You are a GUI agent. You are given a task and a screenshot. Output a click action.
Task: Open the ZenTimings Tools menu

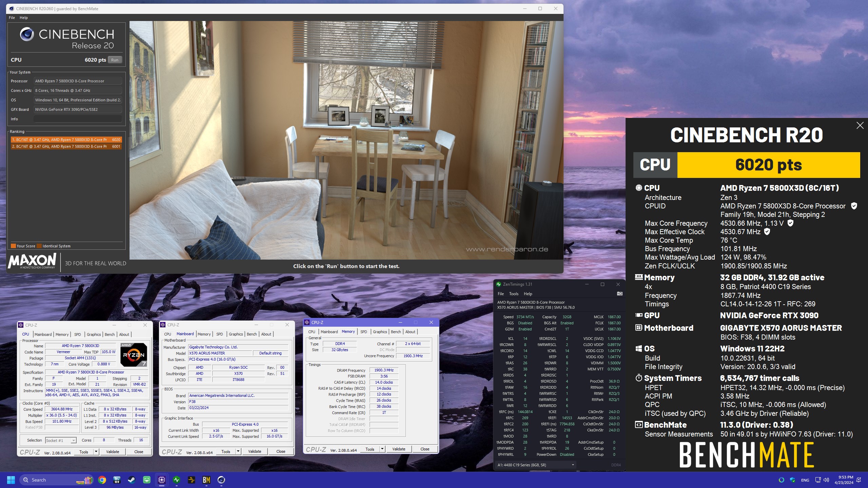(514, 294)
